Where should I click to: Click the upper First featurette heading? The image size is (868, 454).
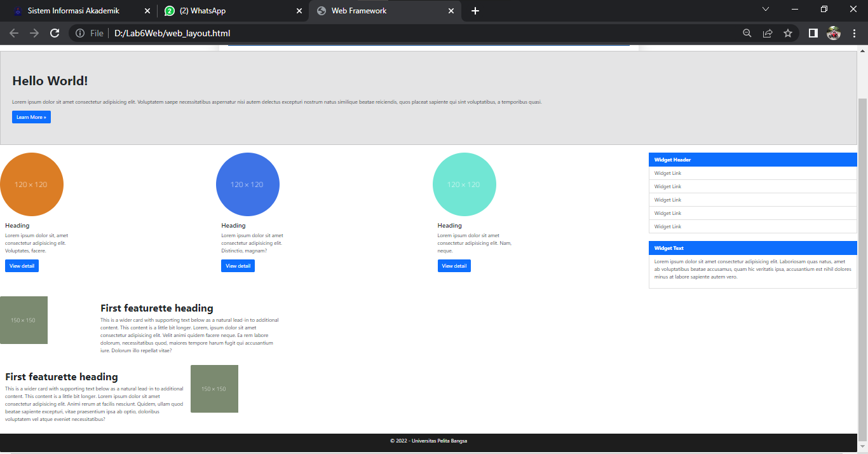point(157,308)
